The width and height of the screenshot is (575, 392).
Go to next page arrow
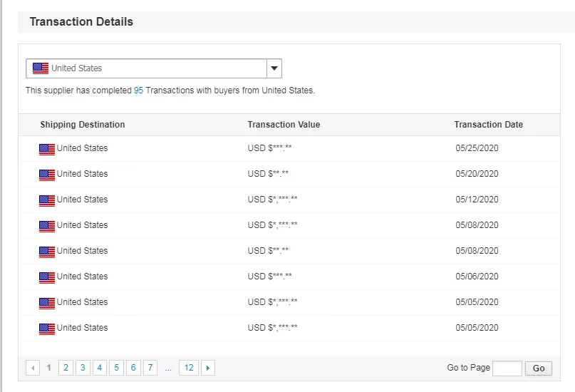tap(207, 368)
